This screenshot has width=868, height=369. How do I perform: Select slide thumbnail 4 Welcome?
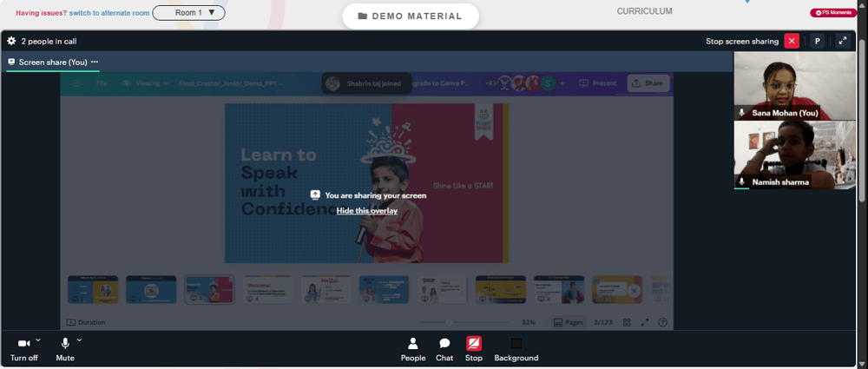pos(267,289)
